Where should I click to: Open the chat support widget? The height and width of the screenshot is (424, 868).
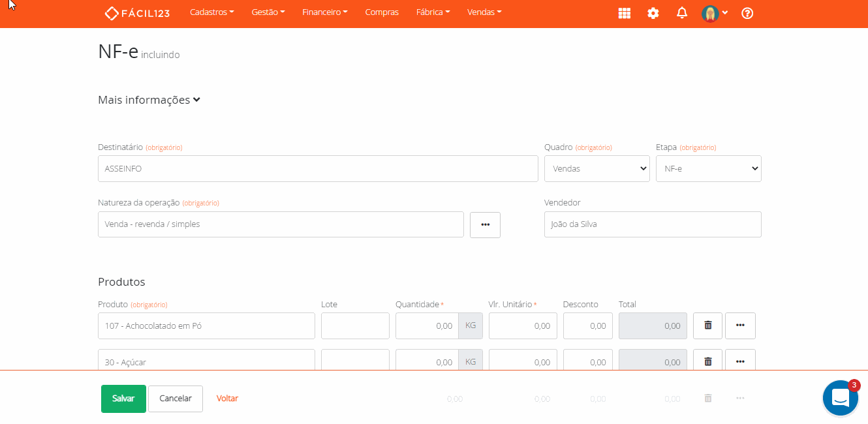coord(840,398)
